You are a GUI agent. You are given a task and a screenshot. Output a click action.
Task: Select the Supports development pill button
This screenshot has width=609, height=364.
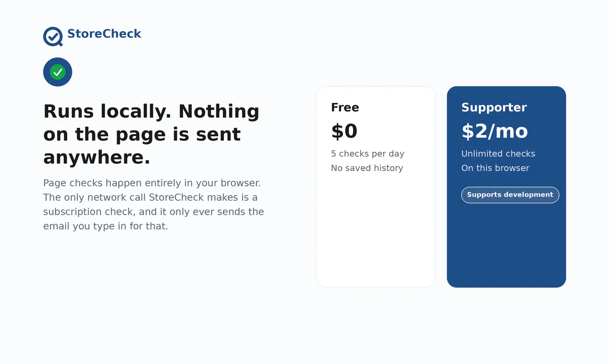[x=510, y=195]
